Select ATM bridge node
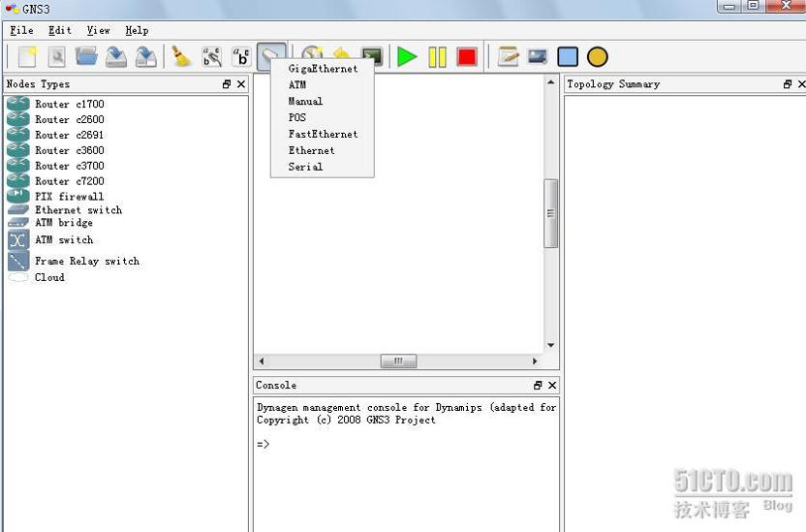 coord(64,223)
